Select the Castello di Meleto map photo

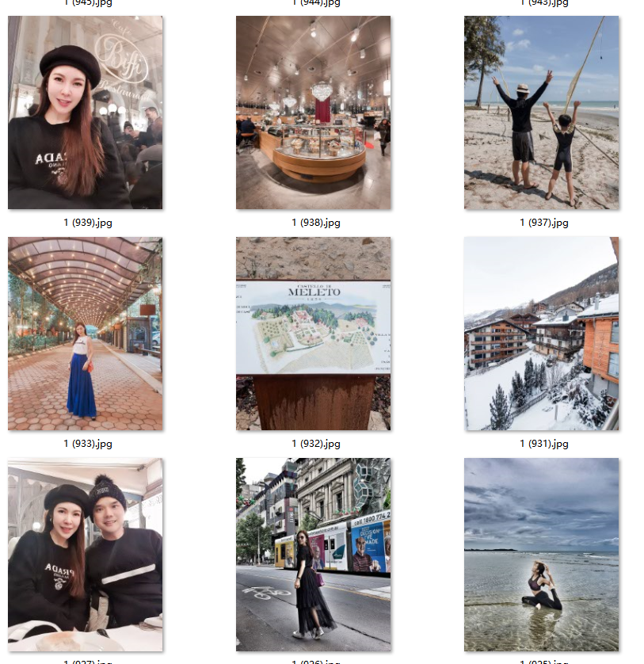point(314,334)
